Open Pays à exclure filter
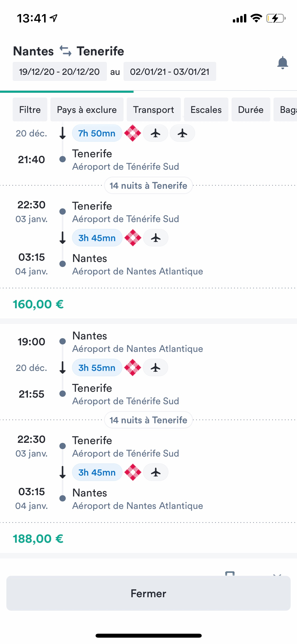Screen dimensions: 297x644 click(x=87, y=110)
